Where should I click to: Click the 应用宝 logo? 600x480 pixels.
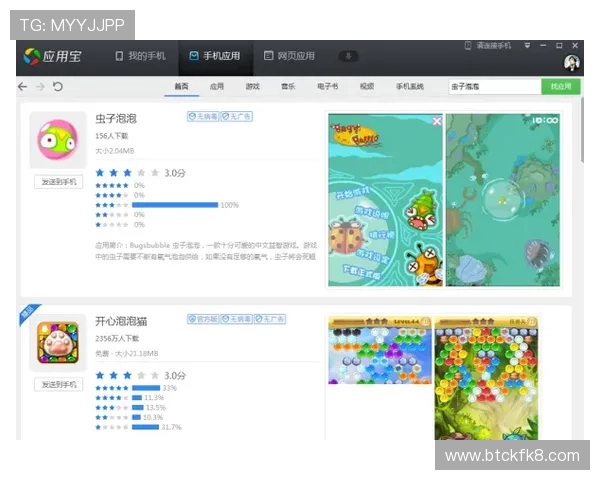(x=52, y=56)
